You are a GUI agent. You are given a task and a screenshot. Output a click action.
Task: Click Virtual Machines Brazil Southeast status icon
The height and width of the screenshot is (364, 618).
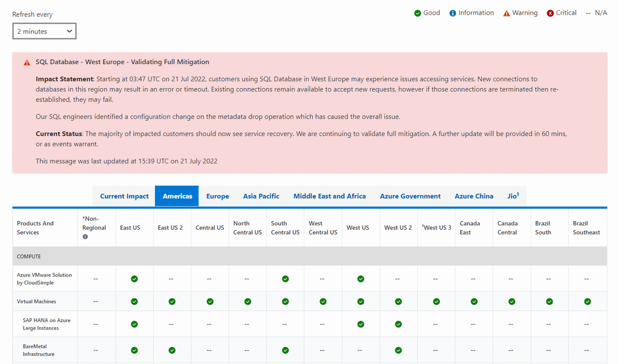point(587,301)
